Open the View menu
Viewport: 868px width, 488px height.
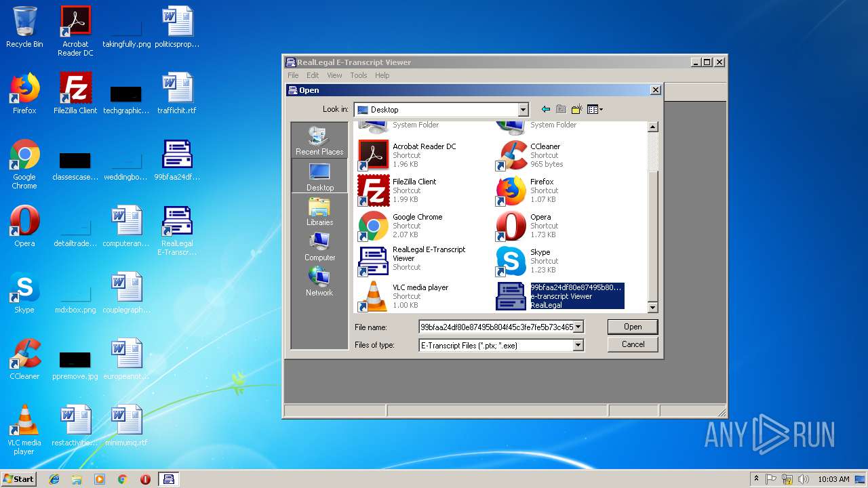pos(334,75)
